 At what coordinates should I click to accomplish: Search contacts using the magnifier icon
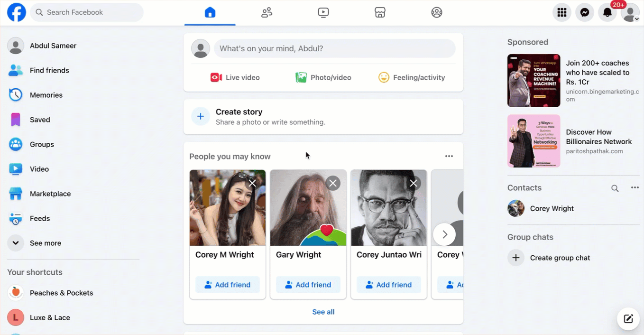[x=615, y=188]
